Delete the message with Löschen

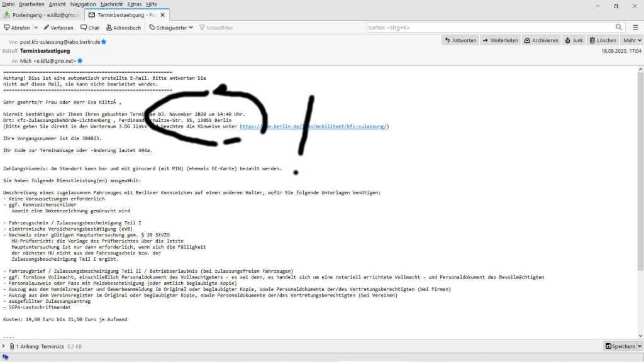click(x=602, y=40)
